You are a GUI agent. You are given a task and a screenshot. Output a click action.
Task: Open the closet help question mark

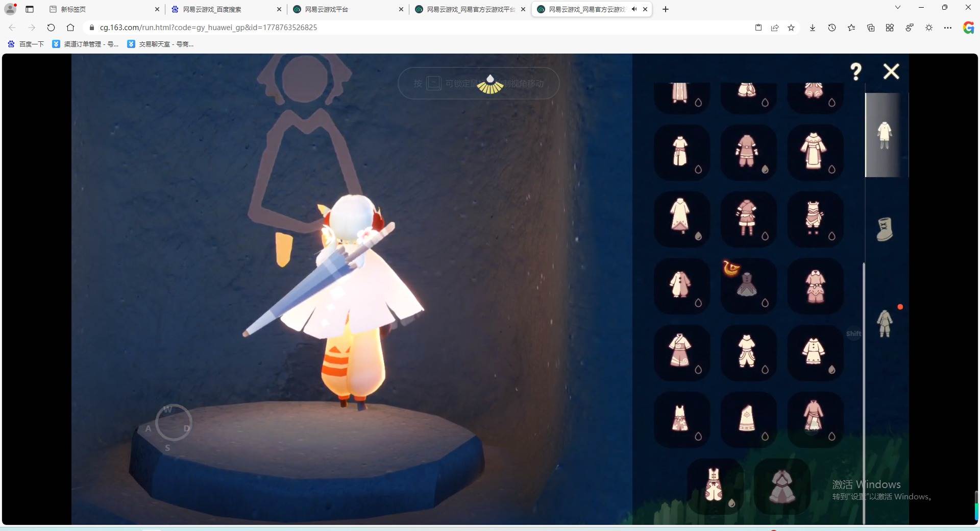click(856, 71)
